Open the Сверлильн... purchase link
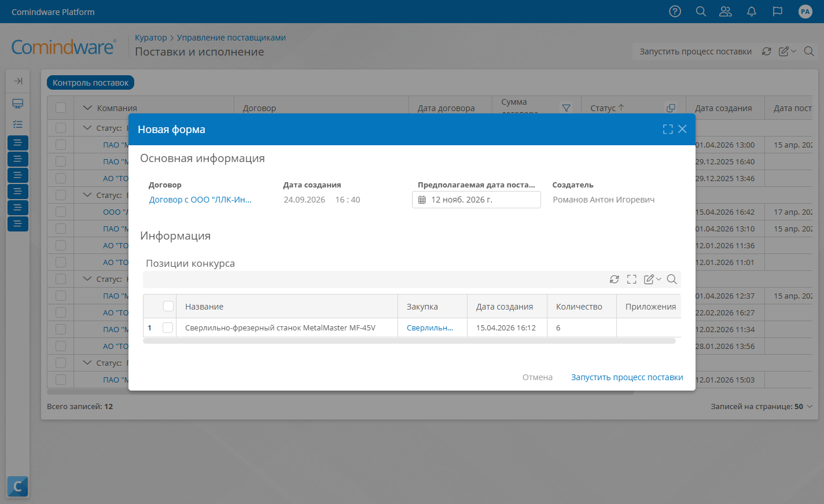 (430, 328)
